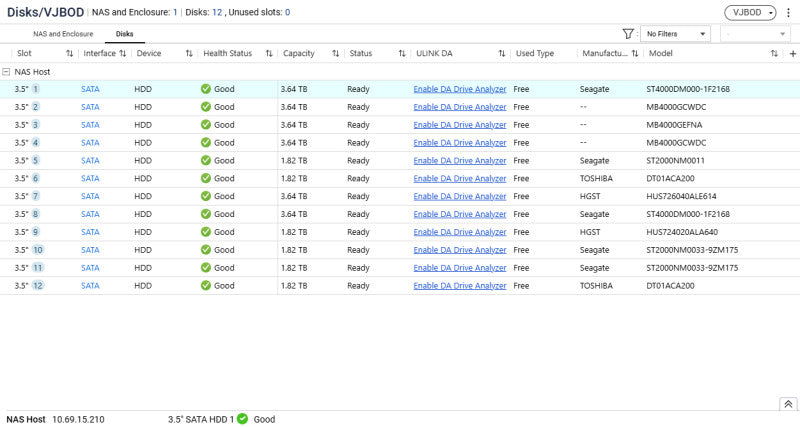The width and height of the screenshot is (800, 427).
Task: Click Ready status in slot 3
Action: coord(358,125)
